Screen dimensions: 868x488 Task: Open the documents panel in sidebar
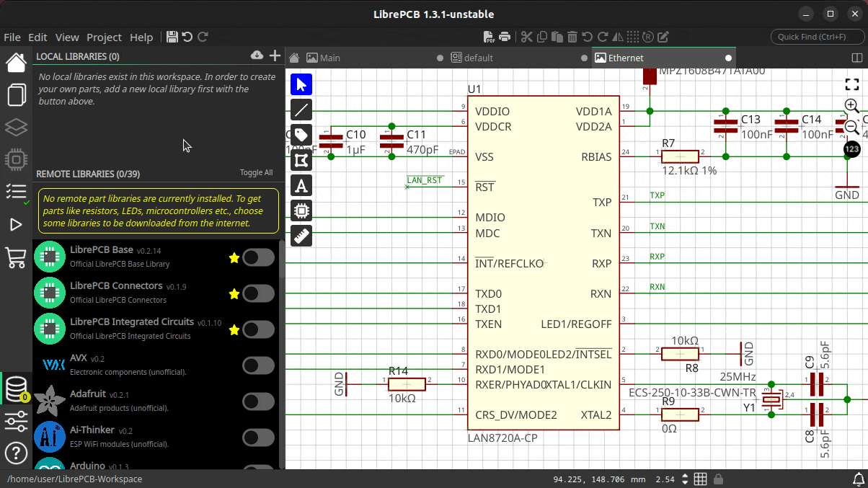point(16,95)
